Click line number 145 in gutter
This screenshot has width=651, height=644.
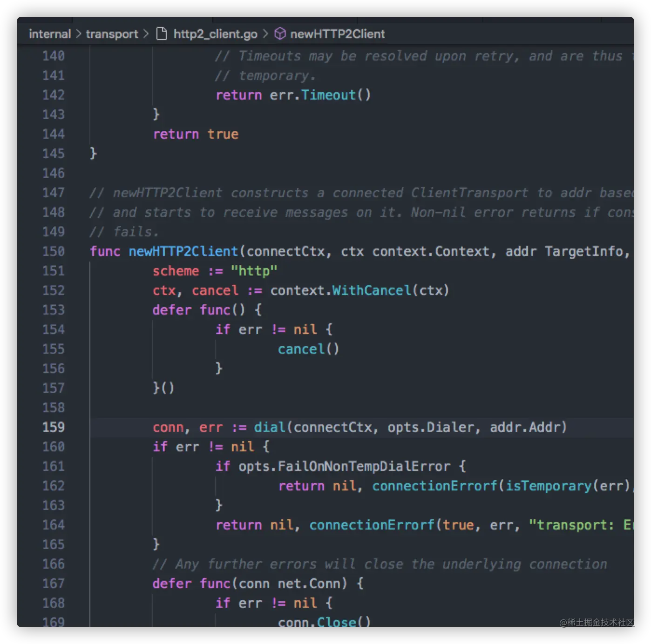54,154
